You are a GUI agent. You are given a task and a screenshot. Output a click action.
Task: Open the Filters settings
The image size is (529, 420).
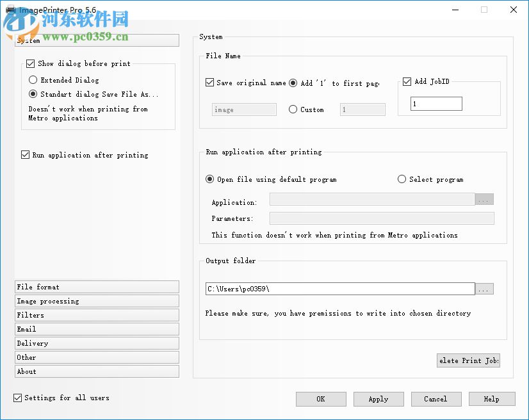point(96,315)
